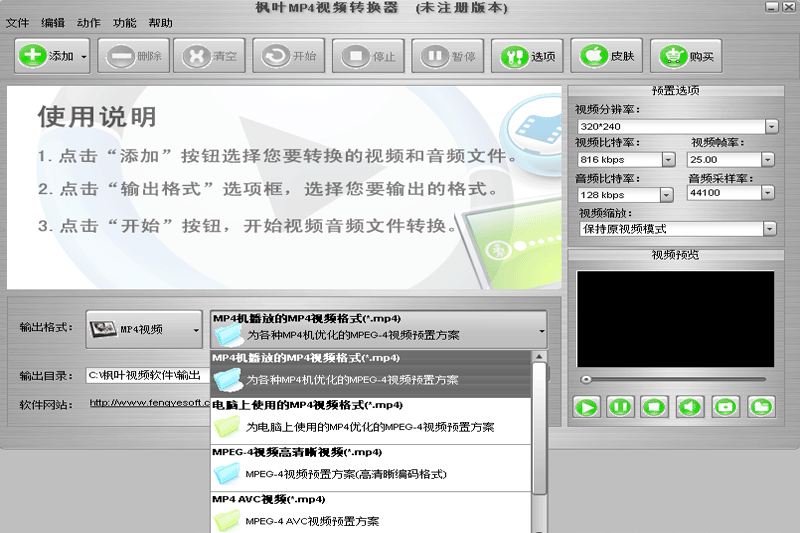Click the folder icon for 电脑上使用的MP4
Screen dimensions: 800x533
[x=227, y=426]
